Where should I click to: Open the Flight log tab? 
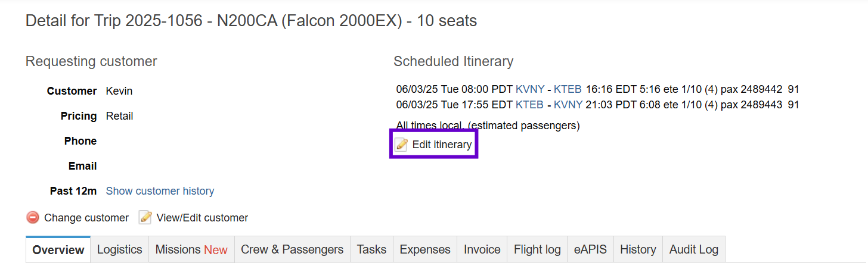tap(537, 249)
